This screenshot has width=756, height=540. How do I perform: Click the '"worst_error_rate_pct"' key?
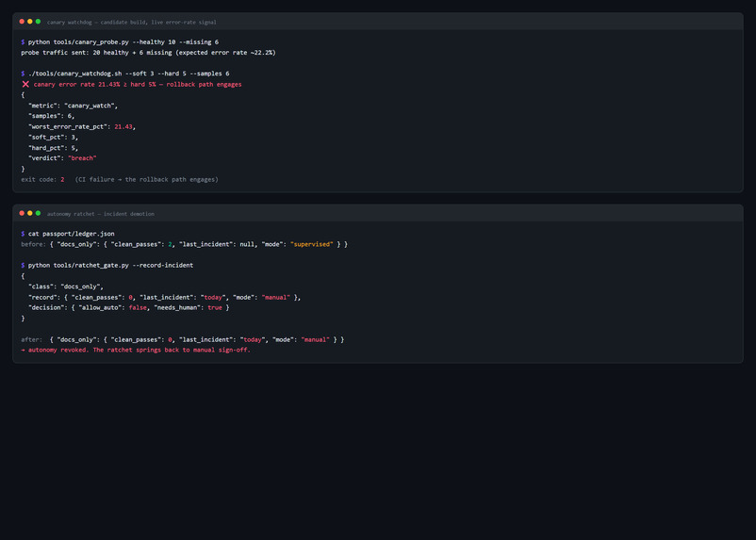point(68,127)
